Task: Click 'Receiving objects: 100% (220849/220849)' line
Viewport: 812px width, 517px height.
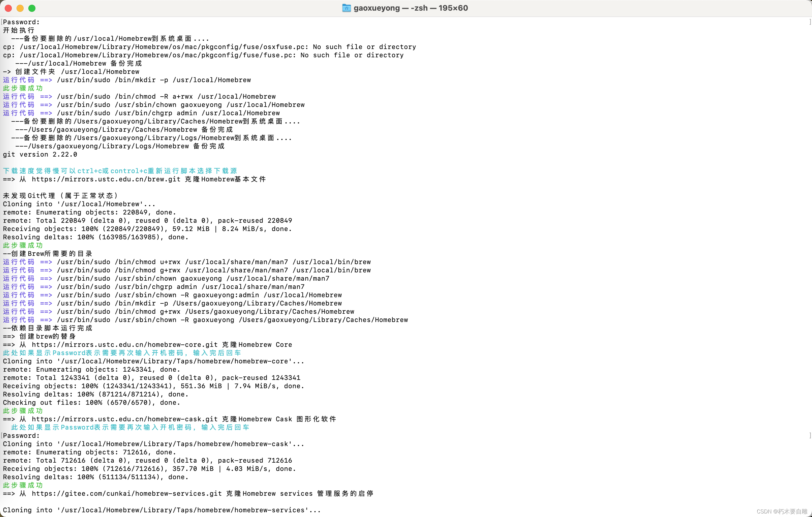Action: (x=147, y=229)
